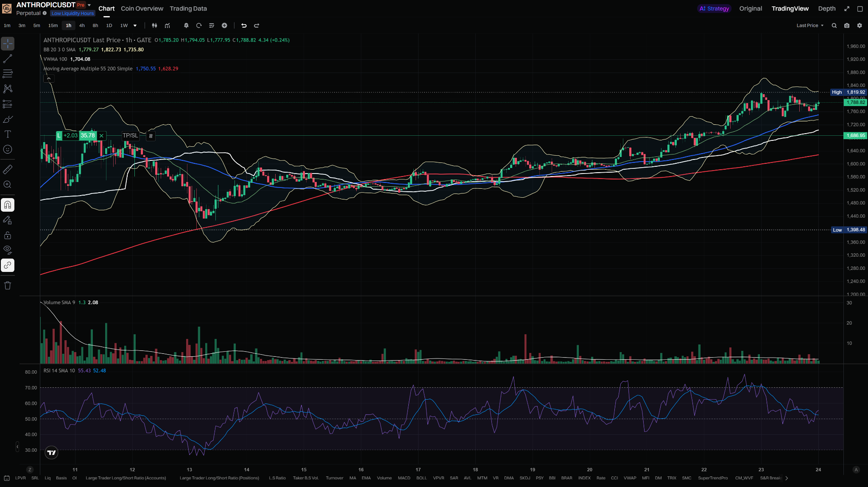
Task: Toggle the BOLL indicator
Action: pos(421,478)
